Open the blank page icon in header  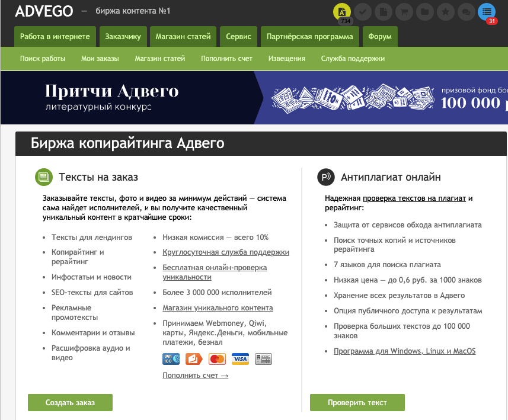point(384,12)
